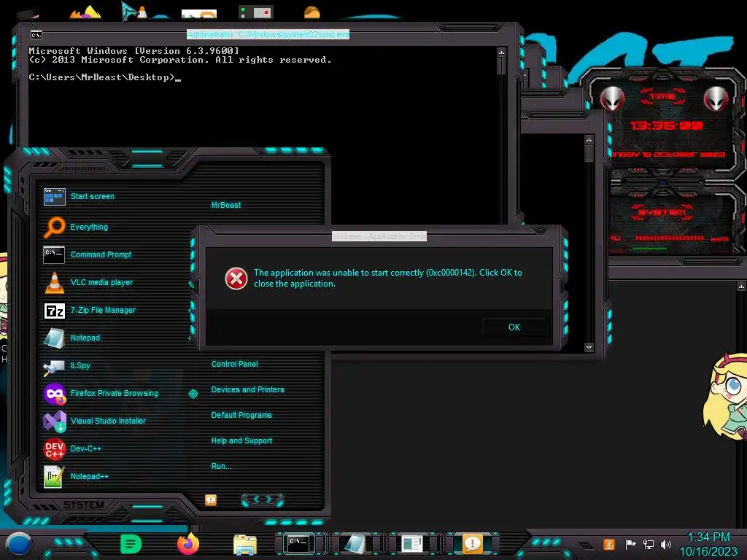Screen dimensions: 747x560
Task: Click OK in the Application Error dialog
Action: click(514, 327)
